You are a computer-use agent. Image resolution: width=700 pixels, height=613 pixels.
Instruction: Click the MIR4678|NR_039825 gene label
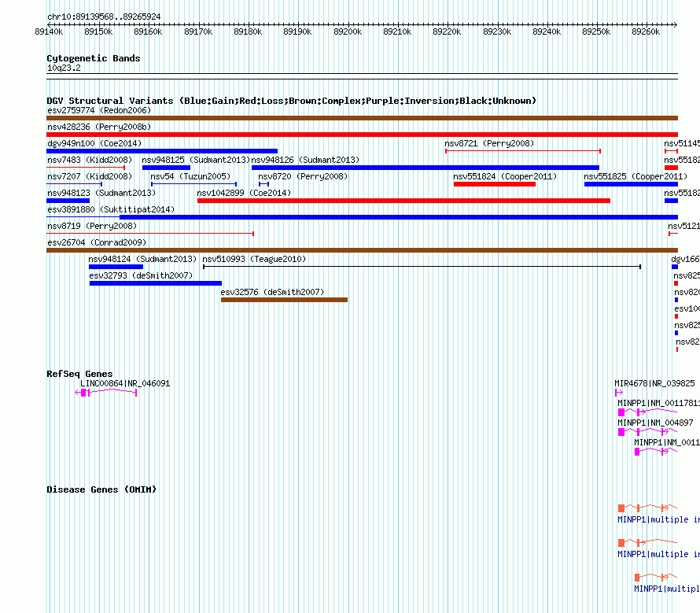(654, 383)
